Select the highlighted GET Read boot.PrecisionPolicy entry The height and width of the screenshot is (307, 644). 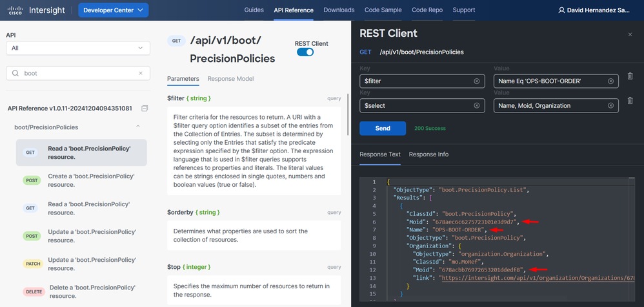81,153
